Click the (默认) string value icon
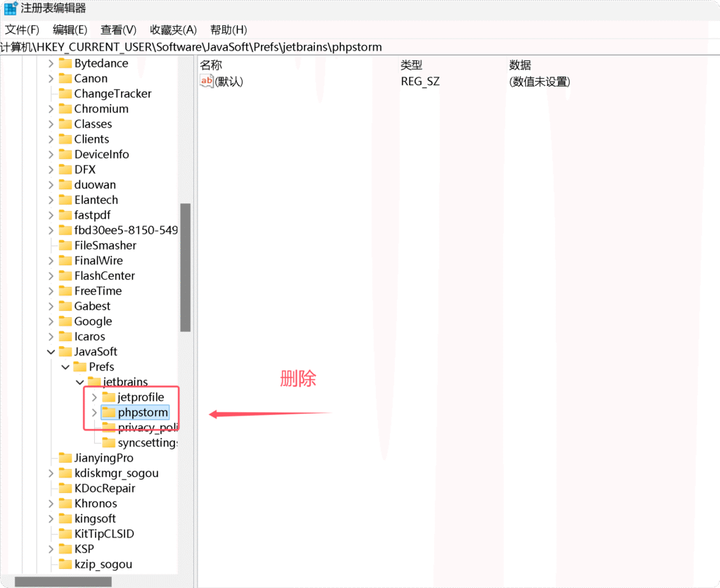This screenshot has height=588, width=720. click(x=207, y=82)
